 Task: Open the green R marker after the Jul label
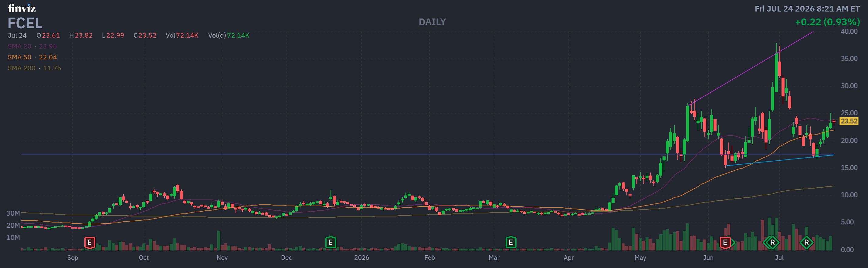pos(806,243)
